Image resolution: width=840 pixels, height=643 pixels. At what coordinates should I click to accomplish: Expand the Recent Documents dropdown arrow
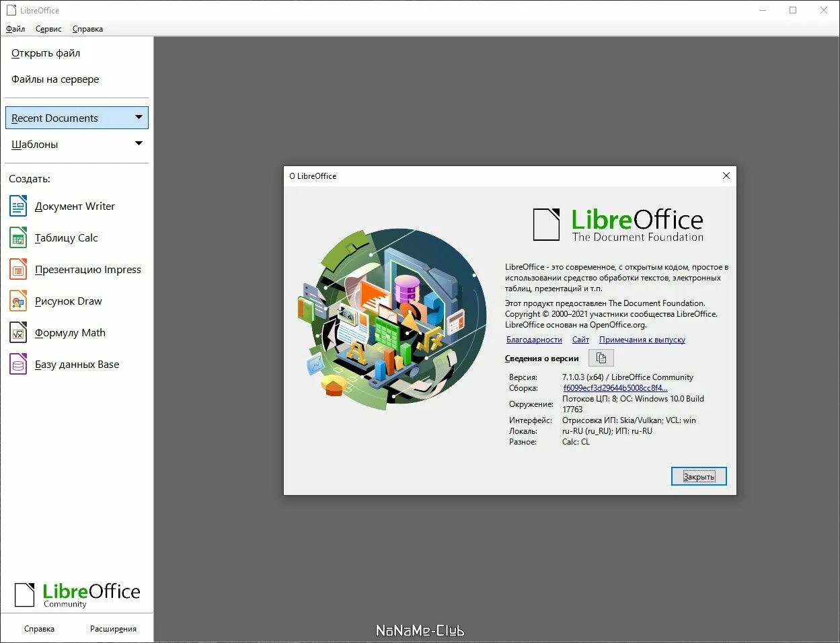(x=139, y=117)
